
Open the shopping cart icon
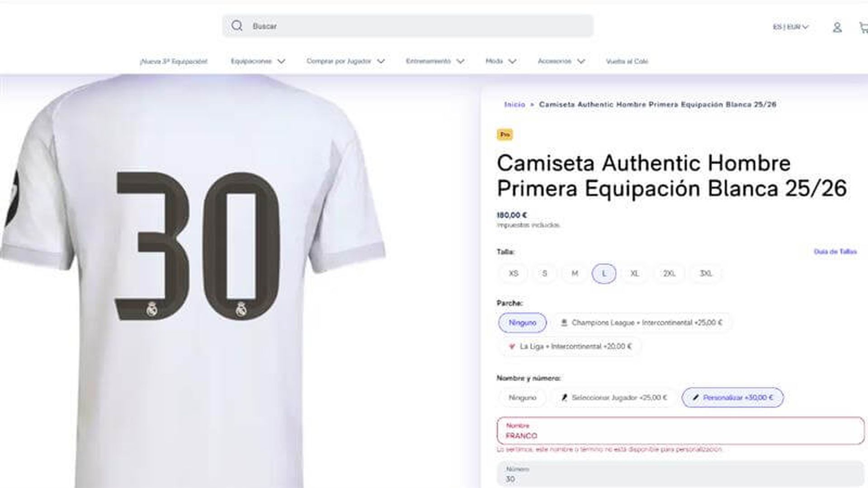(x=863, y=28)
